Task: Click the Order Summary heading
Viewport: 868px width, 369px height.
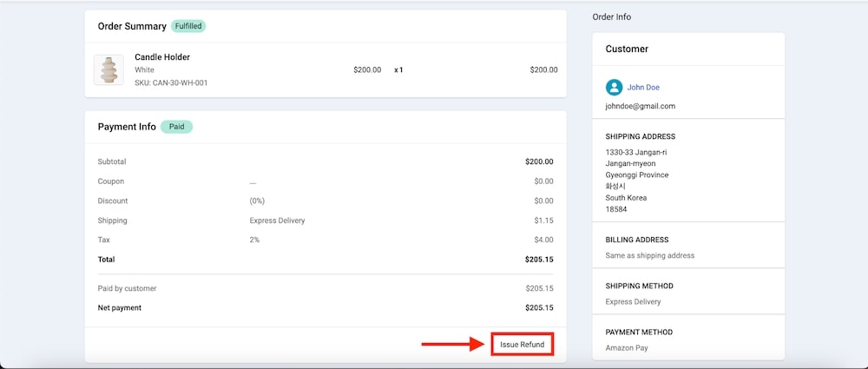Action: 132,26
